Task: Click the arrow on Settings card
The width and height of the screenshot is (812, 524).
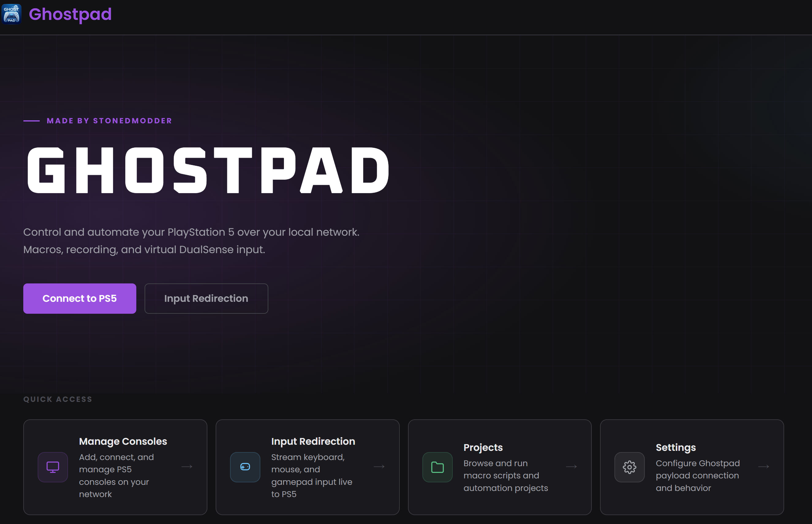Action: tap(764, 466)
